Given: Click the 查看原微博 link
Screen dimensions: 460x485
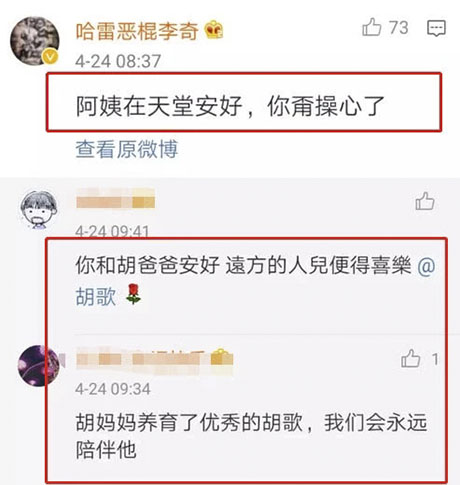Looking at the screenshot, I should (x=127, y=149).
